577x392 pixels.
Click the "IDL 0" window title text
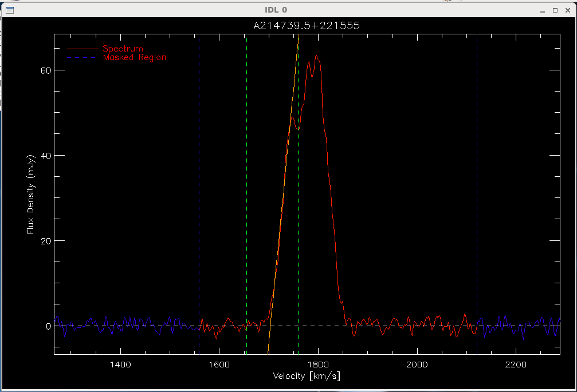[x=276, y=10]
